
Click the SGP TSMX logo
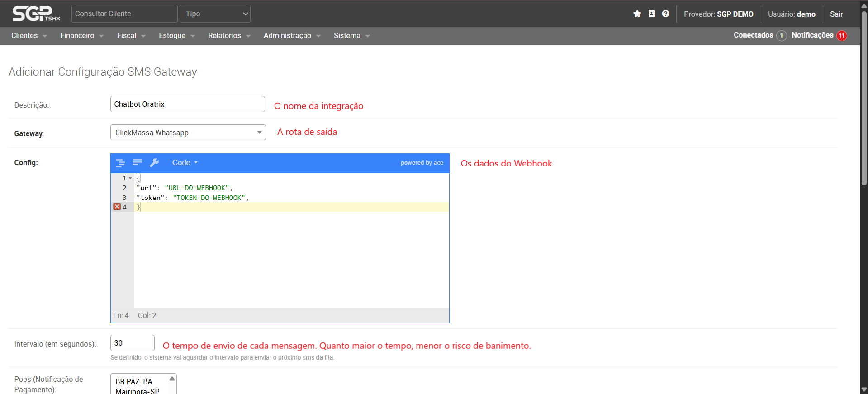coord(36,14)
